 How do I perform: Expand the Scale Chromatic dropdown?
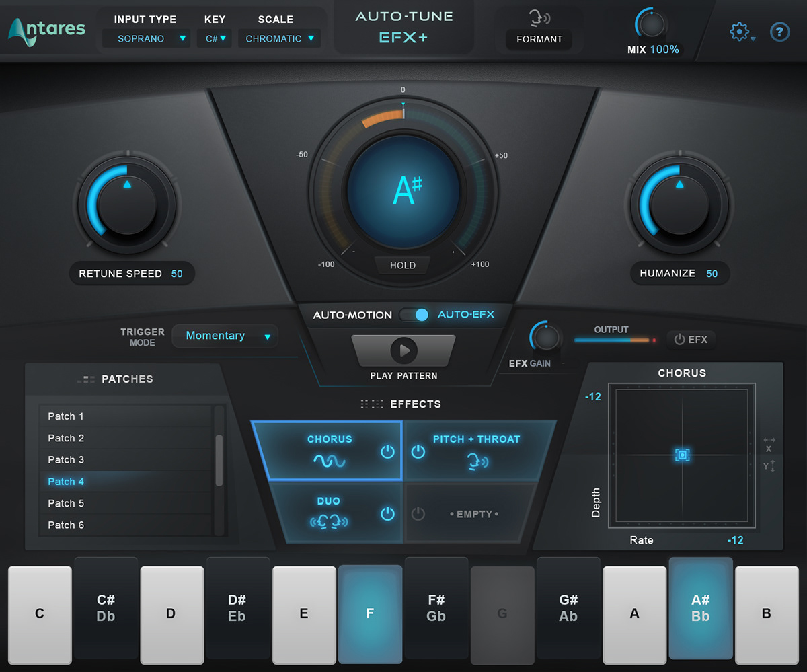(279, 38)
